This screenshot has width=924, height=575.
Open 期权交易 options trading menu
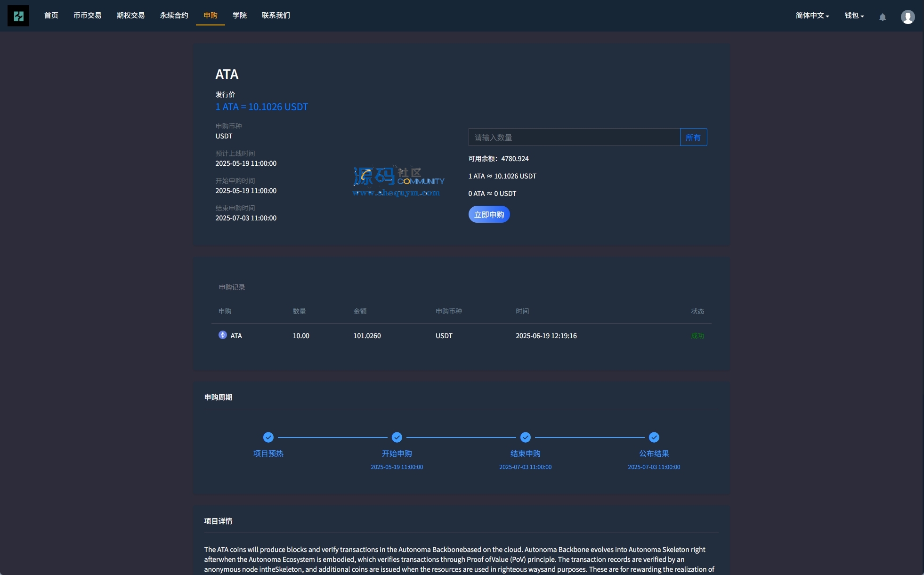click(x=131, y=16)
